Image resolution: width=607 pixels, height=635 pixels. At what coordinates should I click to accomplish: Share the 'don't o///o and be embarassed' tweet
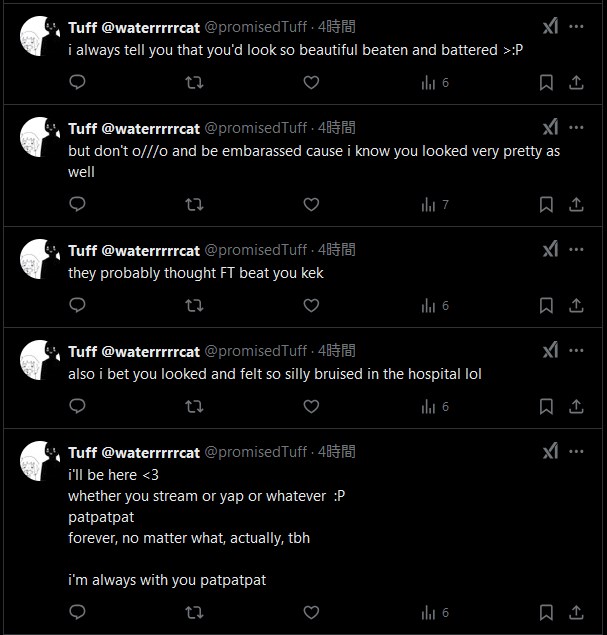point(576,205)
